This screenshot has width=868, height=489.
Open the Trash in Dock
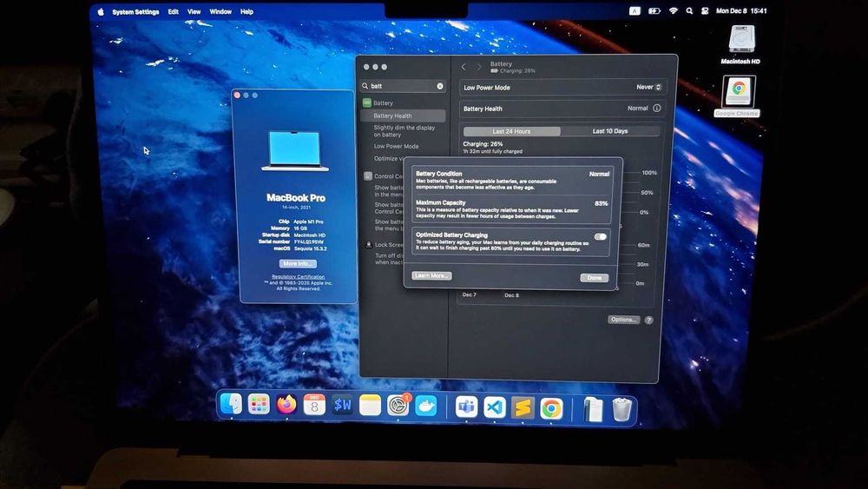tap(622, 410)
